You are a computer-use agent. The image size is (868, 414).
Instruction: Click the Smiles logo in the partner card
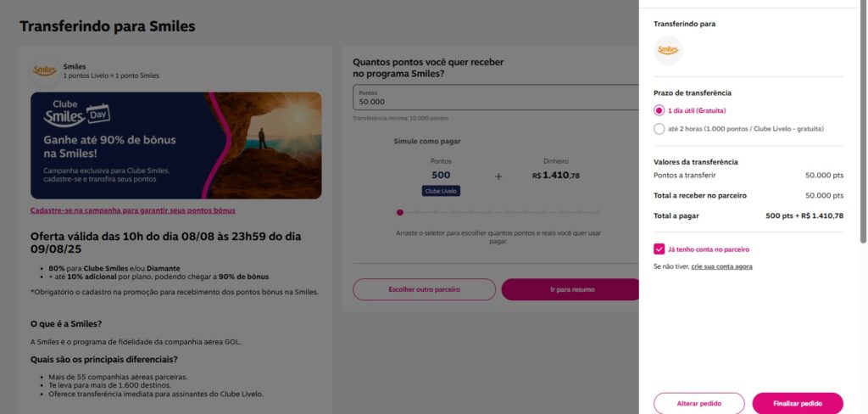(x=44, y=70)
